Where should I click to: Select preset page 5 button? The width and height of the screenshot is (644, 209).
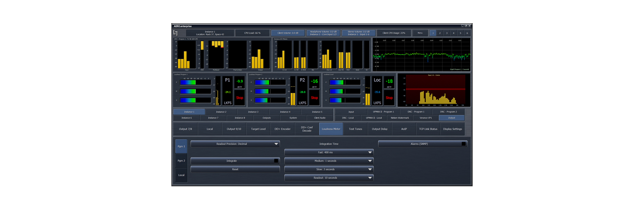pos(460,33)
